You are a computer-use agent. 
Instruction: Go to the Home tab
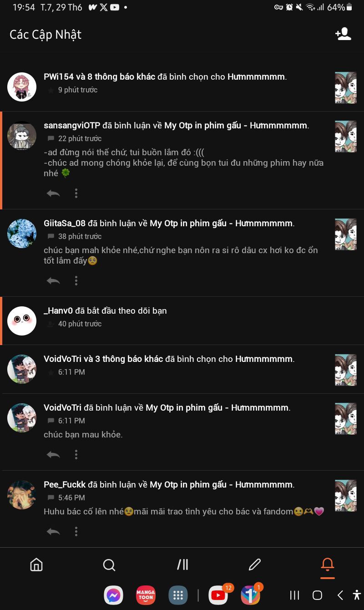(36, 565)
